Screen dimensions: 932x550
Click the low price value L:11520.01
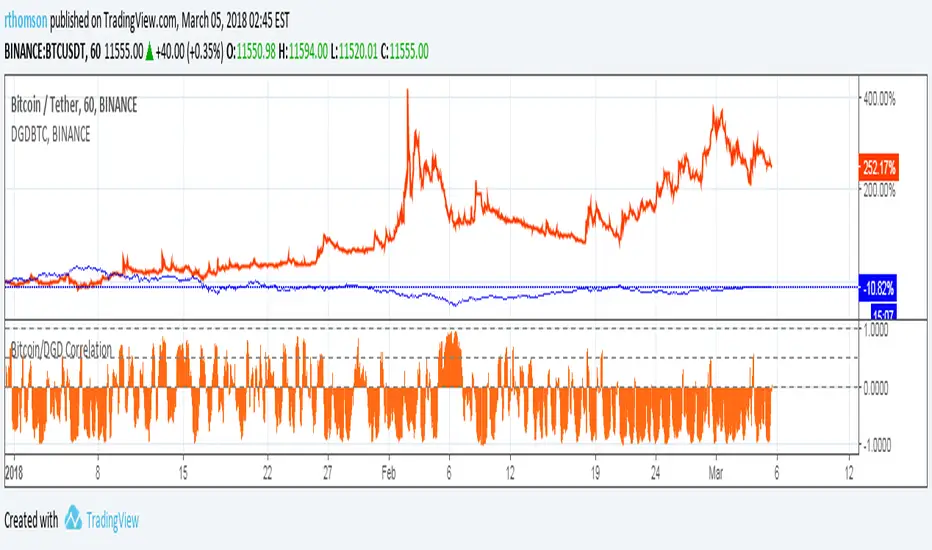pos(354,52)
